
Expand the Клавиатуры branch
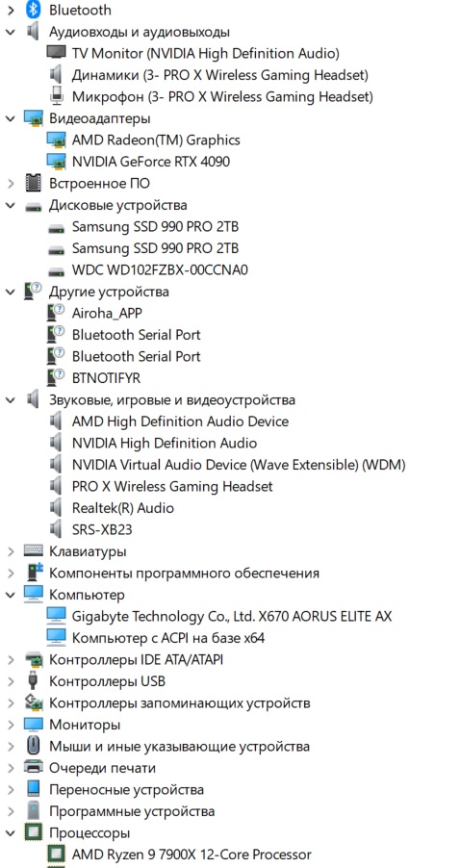pyautogui.click(x=10, y=551)
